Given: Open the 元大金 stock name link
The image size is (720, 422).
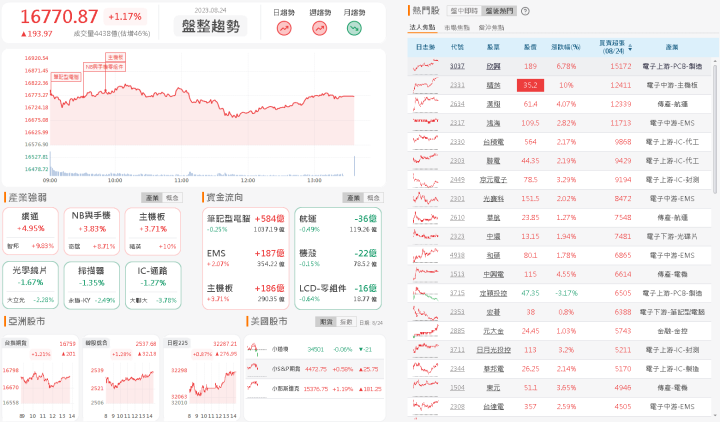Looking at the screenshot, I should pyautogui.click(x=493, y=331).
